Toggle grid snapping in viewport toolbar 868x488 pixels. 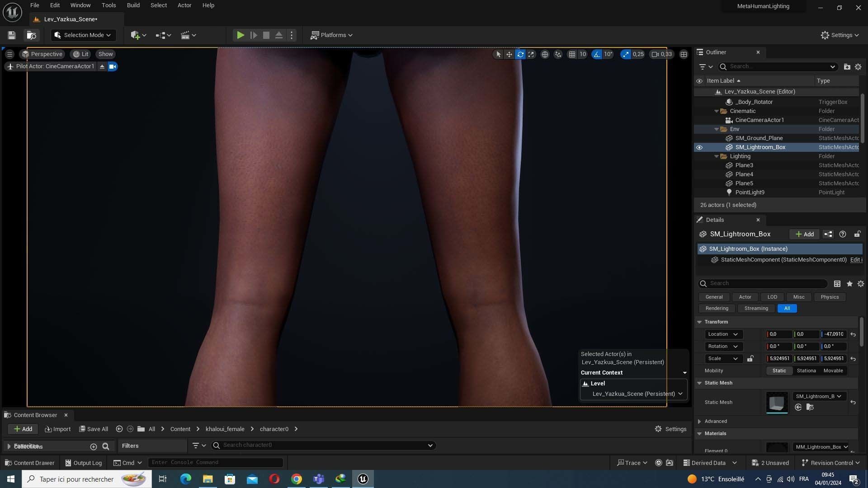pyautogui.click(x=572, y=54)
